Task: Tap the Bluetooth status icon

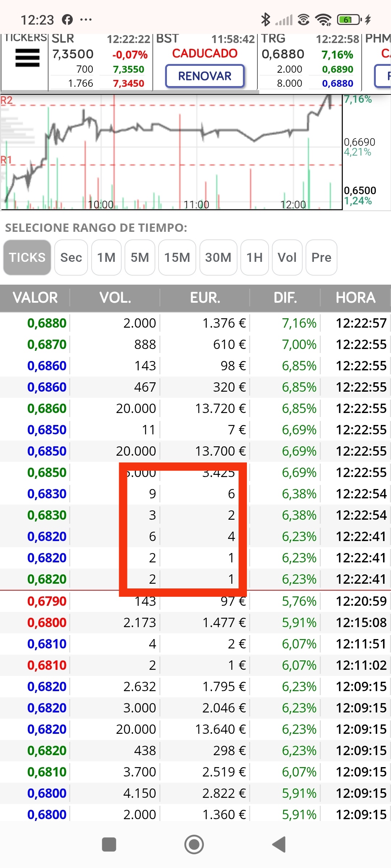Action: [266, 20]
